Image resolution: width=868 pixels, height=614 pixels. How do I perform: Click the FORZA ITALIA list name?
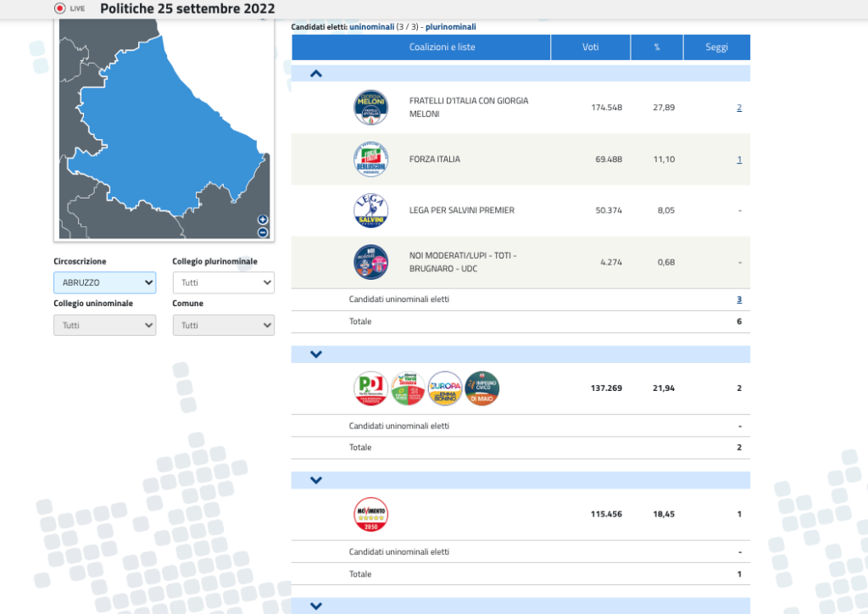click(435, 159)
